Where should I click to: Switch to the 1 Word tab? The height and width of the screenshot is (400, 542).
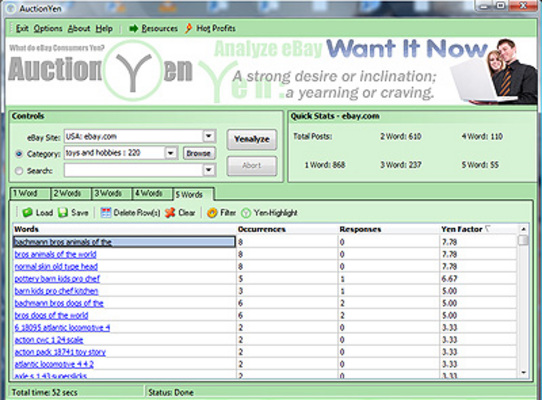point(30,194)
